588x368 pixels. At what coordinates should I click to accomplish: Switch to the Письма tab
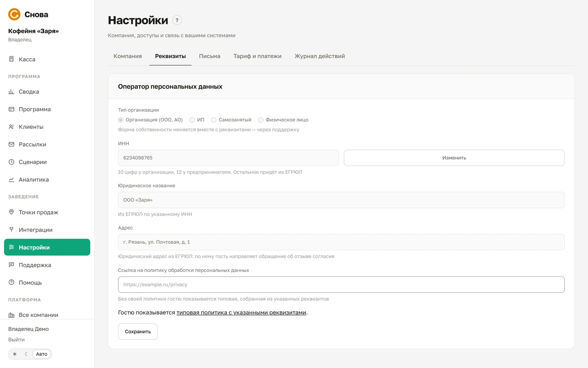pyautogui.click(x=209, y=56)
